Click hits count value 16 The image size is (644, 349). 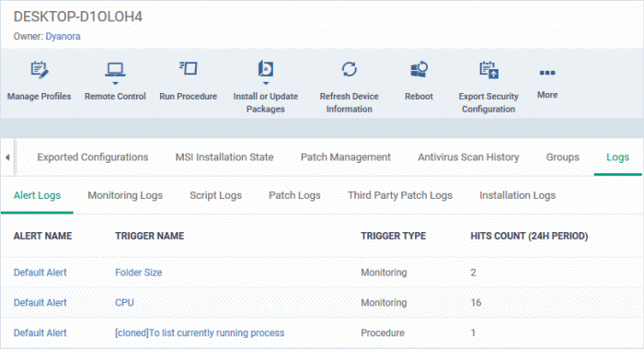(x=476, y=303)
